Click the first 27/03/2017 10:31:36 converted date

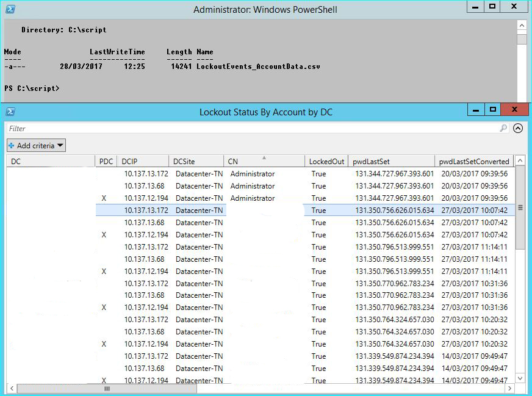tap(474, 284)
